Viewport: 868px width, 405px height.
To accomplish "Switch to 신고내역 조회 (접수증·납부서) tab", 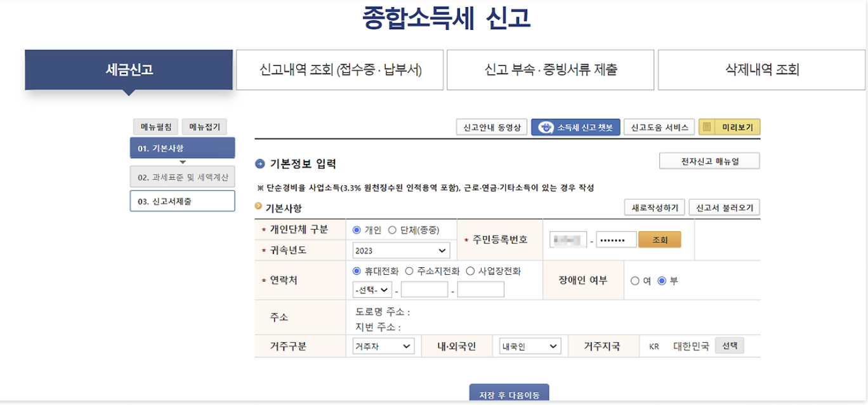I will 341,70.
